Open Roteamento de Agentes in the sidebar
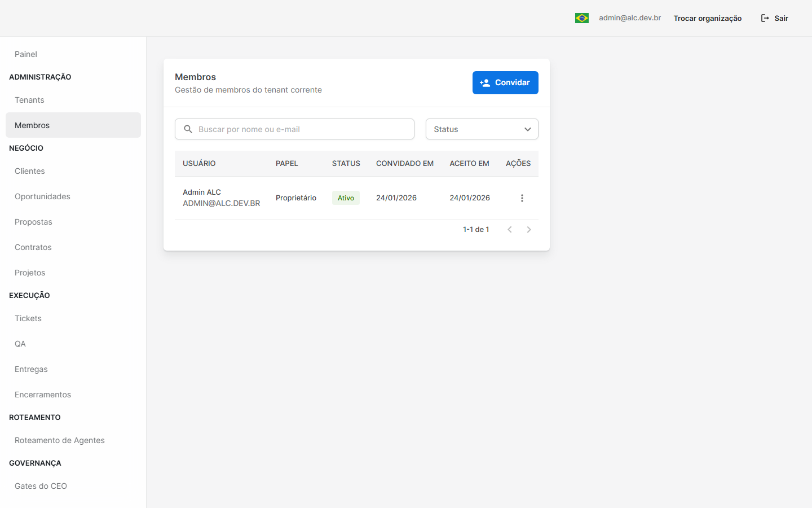Screen dimensions: 812x508 pos(73,440)
